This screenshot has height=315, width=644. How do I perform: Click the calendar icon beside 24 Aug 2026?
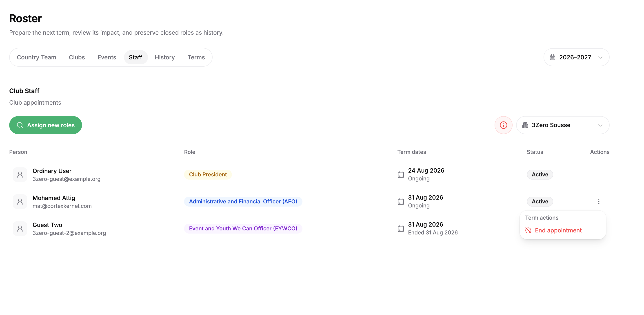coord(401,175)
